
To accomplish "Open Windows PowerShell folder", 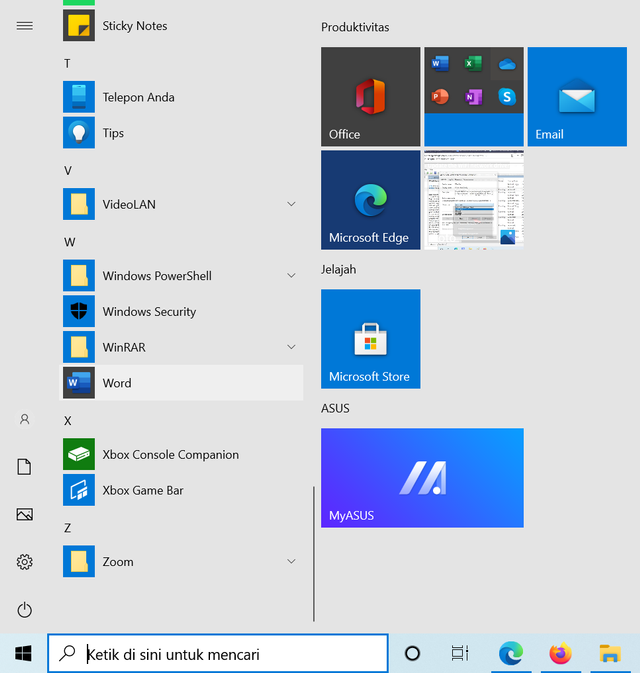I will (x=181, y=276).
